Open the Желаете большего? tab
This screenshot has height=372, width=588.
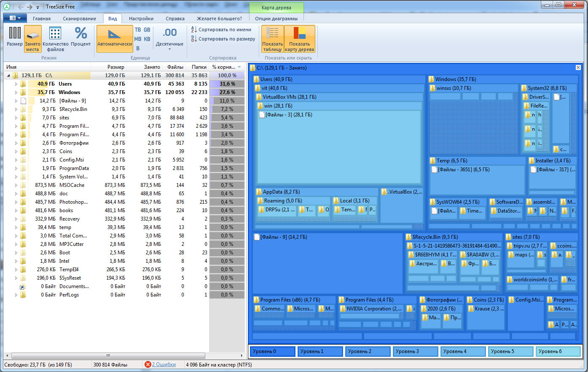pos(219,19)
